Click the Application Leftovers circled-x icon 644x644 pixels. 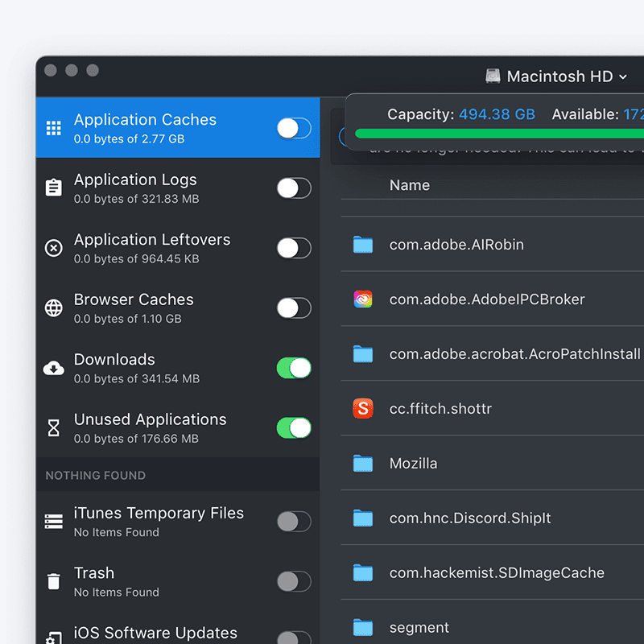click(53, 248)
